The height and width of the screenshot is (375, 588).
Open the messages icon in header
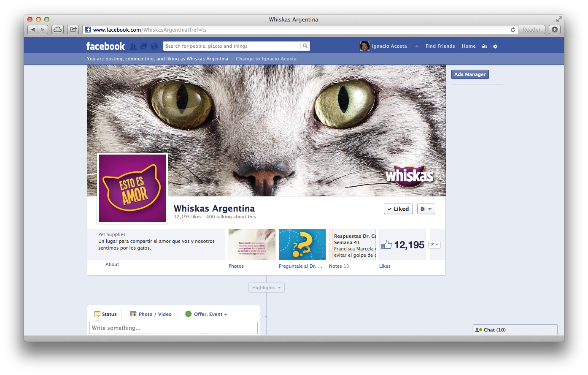[x=144, y=46]
